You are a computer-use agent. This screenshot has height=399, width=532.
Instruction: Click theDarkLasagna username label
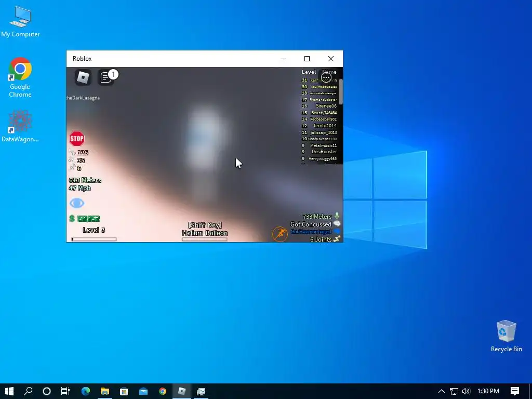83,98
